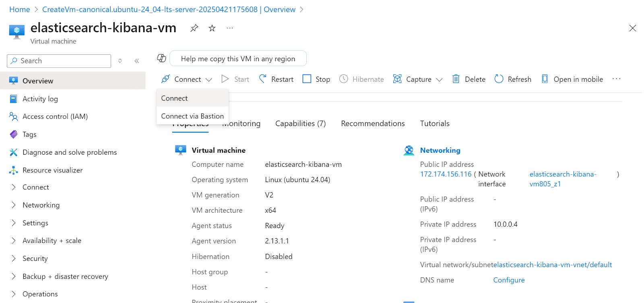Select Overview in the sidebar

pyautogui.click(x=73, y=81)
